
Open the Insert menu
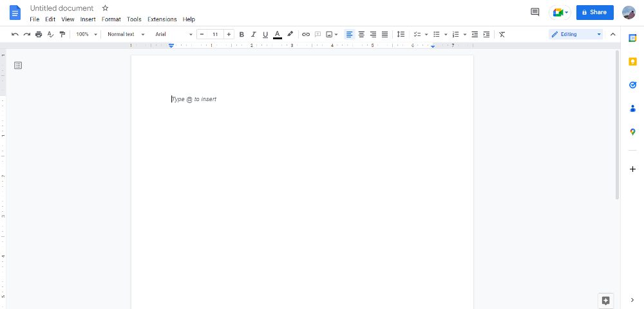pos(88,19)
